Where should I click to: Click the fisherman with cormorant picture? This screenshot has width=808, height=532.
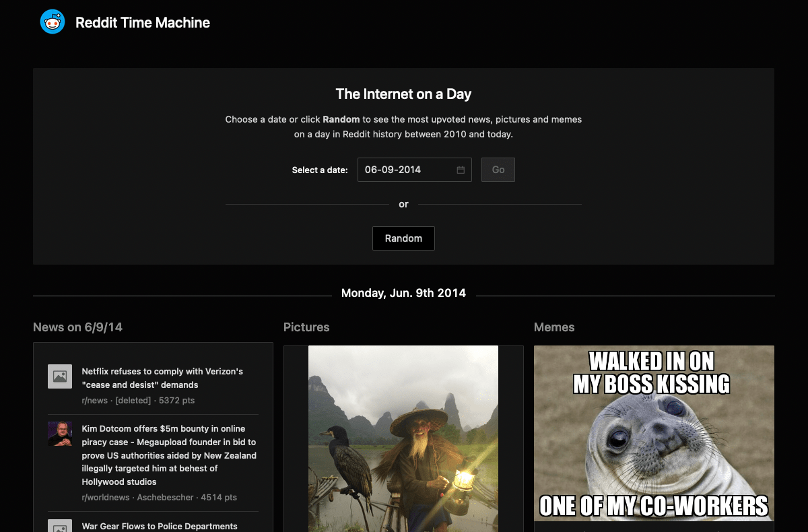[x=403, y=438]
